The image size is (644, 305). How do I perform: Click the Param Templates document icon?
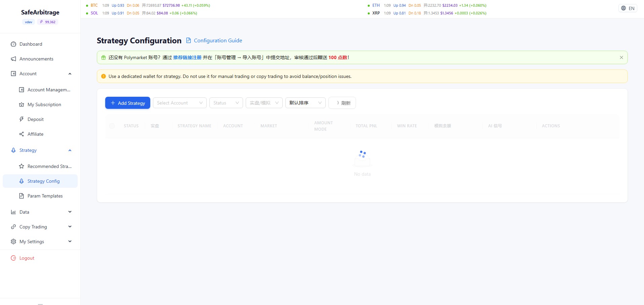pos(22,196)
